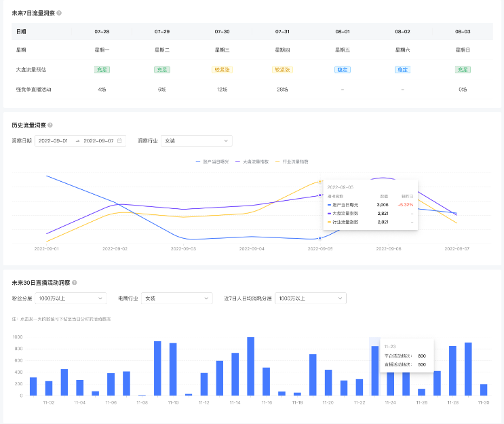This screenshot has width=504, height=424.
Task: Toggle 大盘流量指数 legend series
Action: coord(252,161)
